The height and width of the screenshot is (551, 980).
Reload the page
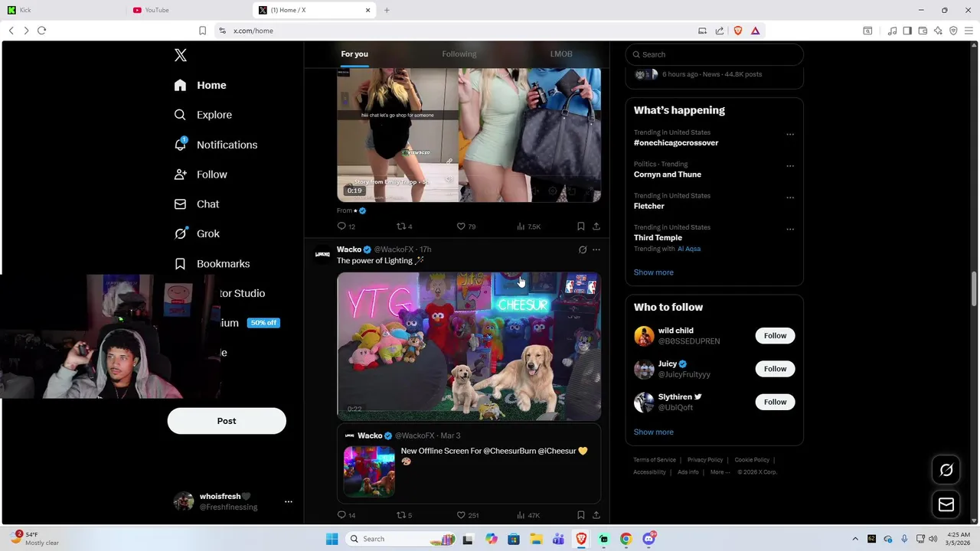point(41,31)
